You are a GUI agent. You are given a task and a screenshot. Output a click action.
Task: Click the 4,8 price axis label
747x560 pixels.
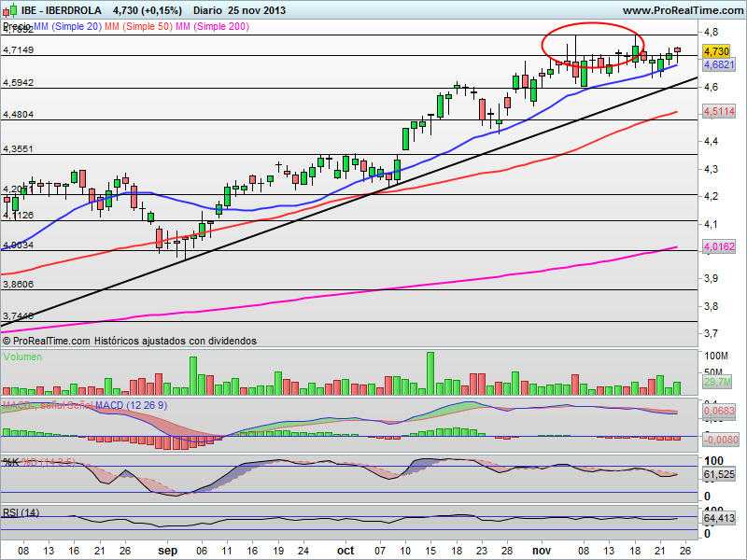(712, 32)
